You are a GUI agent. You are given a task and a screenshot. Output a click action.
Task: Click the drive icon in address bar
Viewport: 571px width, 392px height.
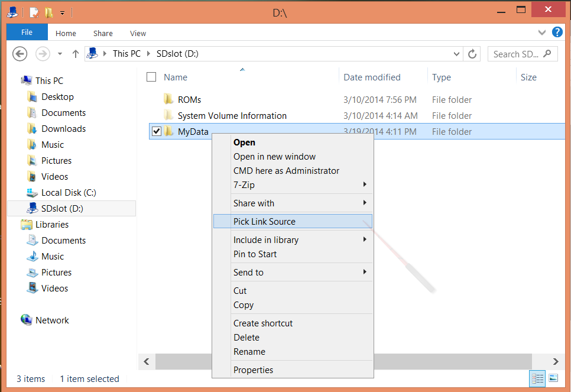pyautogui.click(x=92, y=54)
